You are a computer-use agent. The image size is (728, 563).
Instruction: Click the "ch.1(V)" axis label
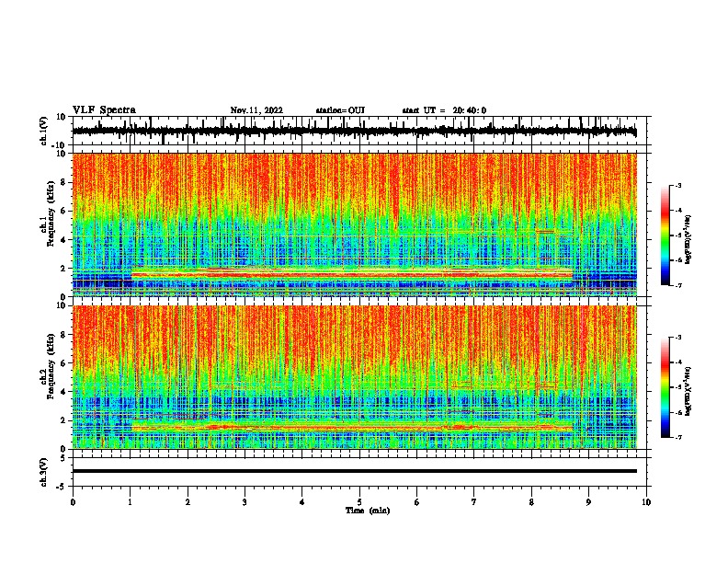(44, 131)
